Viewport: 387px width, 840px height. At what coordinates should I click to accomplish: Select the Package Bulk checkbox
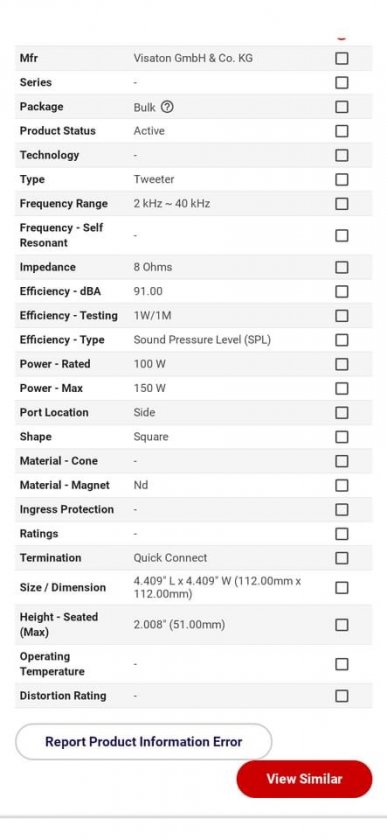[341, 107]
